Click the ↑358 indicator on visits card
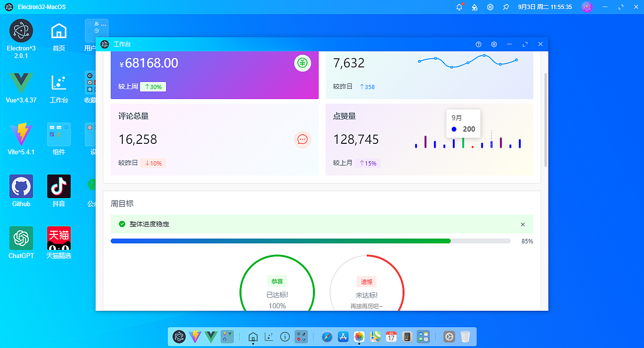This screenshot has width=644, height=348. [x=367, y=87]
